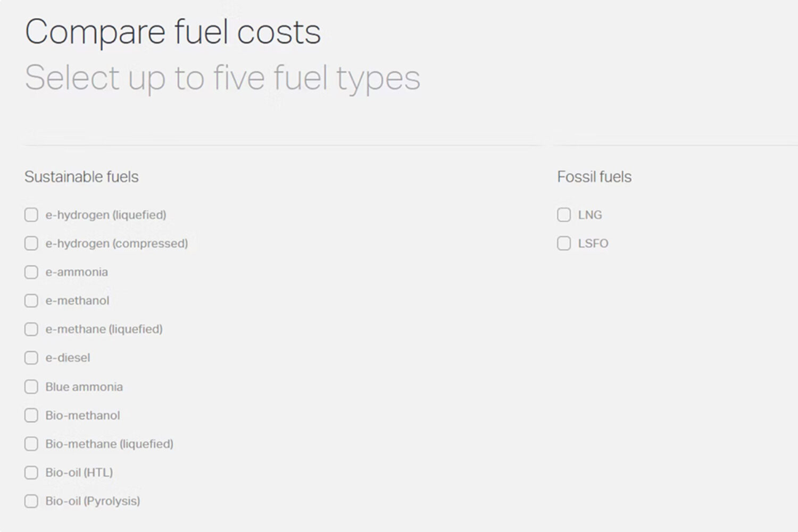Click the e-ammonia label text
This screenshot has height=532, width=798.
[x=77, y=272]
